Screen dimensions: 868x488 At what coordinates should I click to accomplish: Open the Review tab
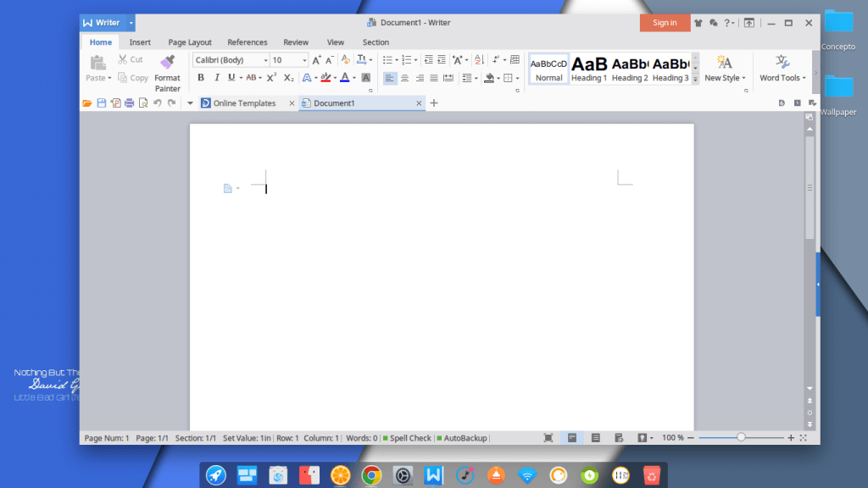point(296,42)
